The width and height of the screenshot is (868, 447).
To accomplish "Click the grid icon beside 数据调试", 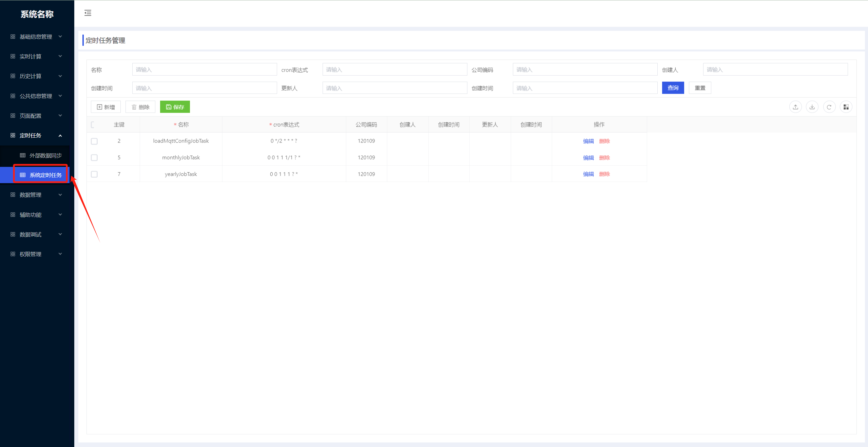I will tap(13, 234).
